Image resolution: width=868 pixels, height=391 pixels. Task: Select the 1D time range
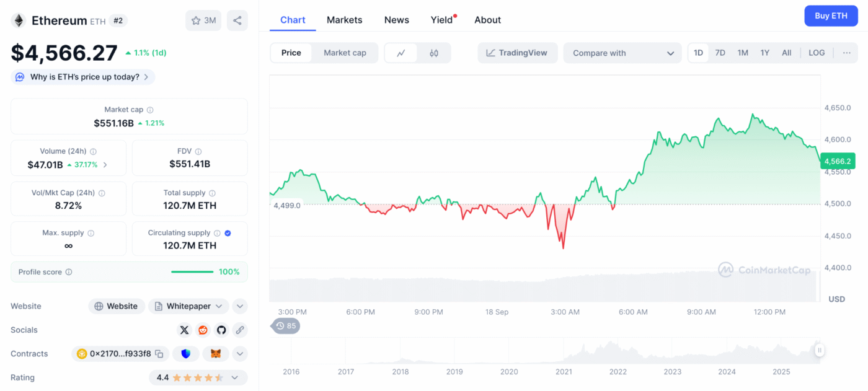(698, 53)
